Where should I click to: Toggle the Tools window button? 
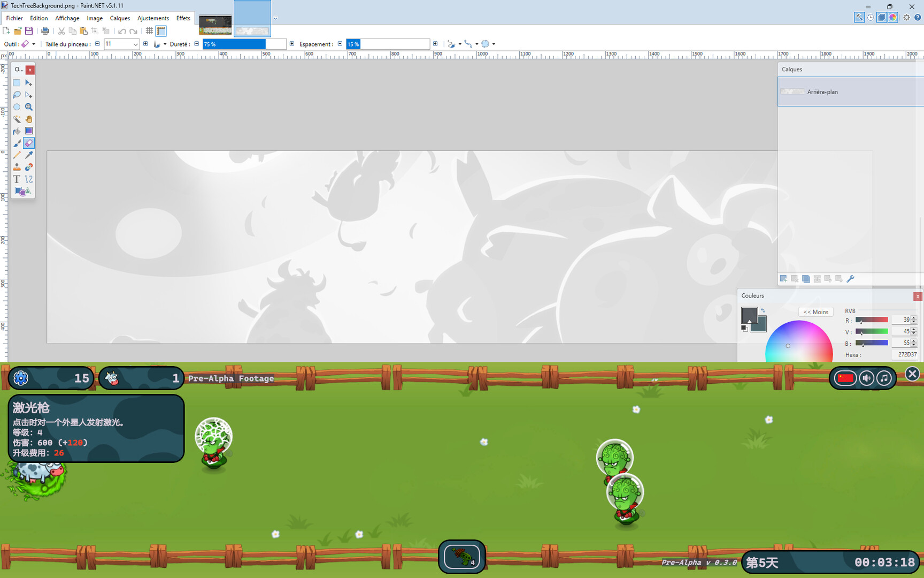coord(859,18)
